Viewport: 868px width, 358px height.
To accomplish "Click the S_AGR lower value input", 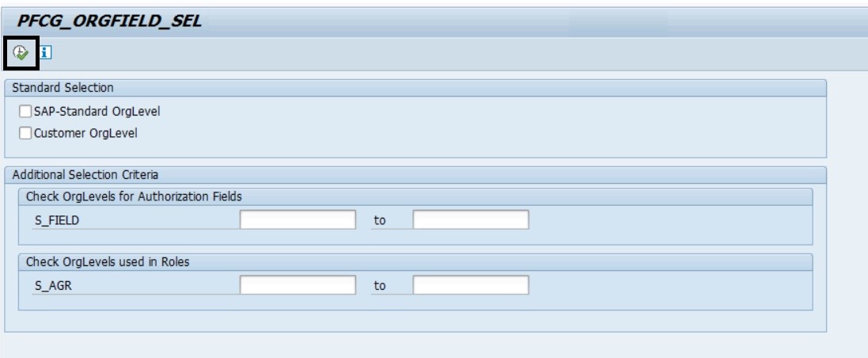I will [x=298, y=284].
